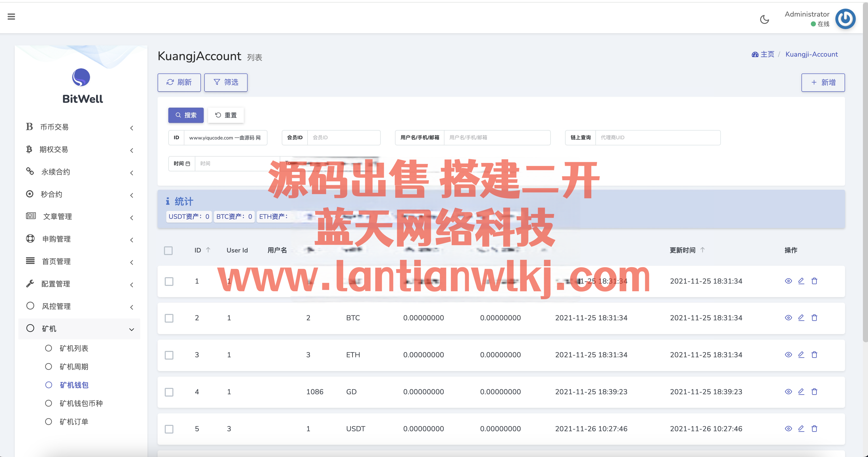Viewport: 868px width, 457px height.
Task: Click the hamburger menu icon
Action: tap(11, 17)
